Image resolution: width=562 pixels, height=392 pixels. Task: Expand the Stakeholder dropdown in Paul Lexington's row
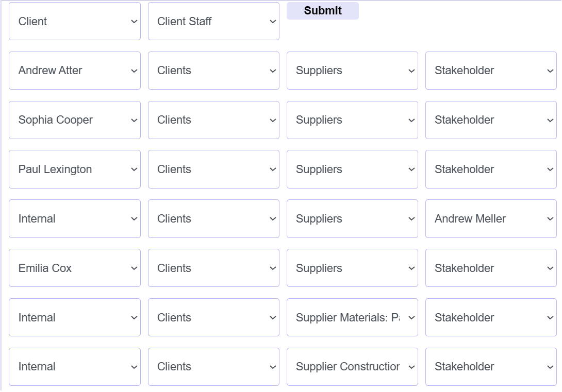[490, 169]
